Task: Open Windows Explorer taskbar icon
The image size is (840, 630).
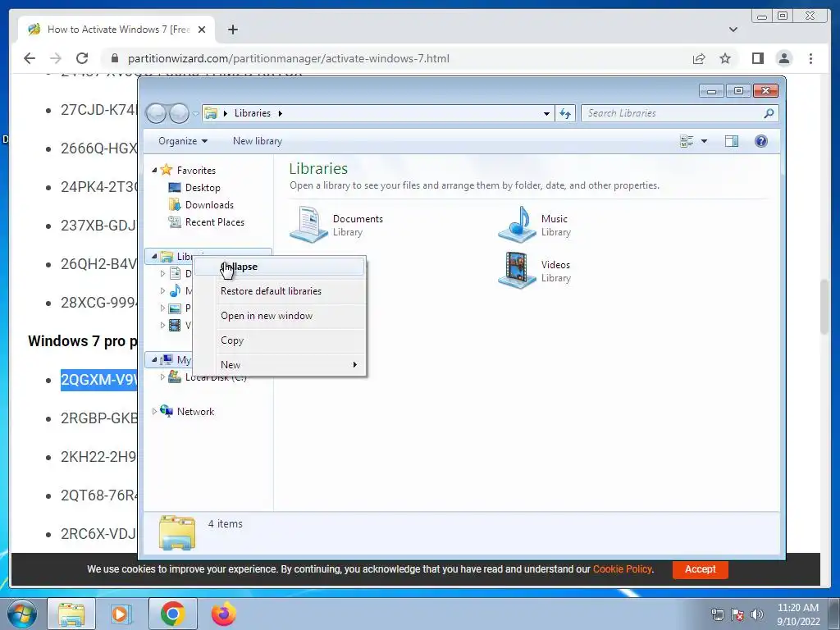Action: click(71, 614)
